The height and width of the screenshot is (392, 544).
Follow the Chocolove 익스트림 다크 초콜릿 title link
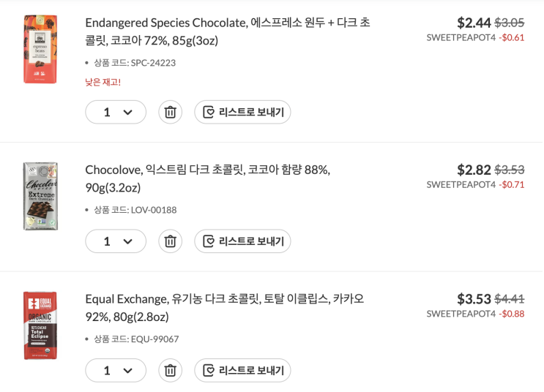pyautogui.click(x=207, y=178)
